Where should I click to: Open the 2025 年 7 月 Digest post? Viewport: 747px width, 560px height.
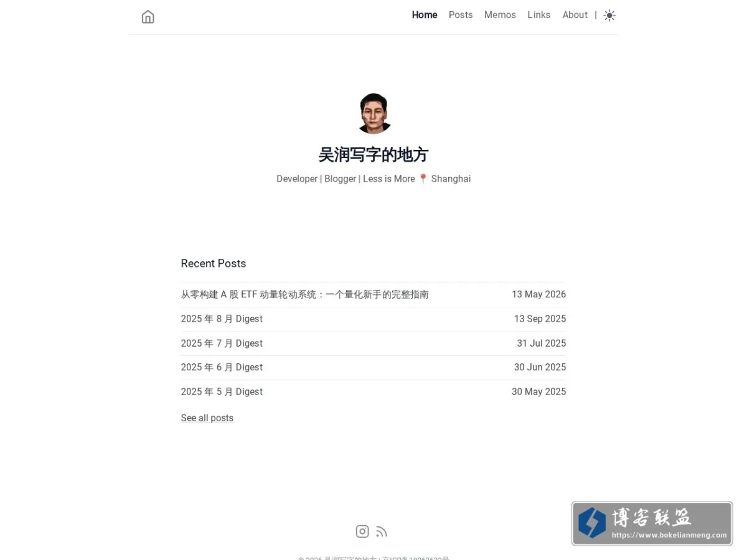[222, 343]
